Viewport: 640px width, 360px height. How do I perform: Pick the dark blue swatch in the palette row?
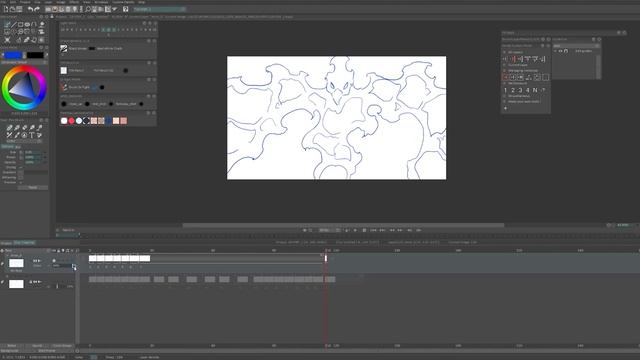109,121
